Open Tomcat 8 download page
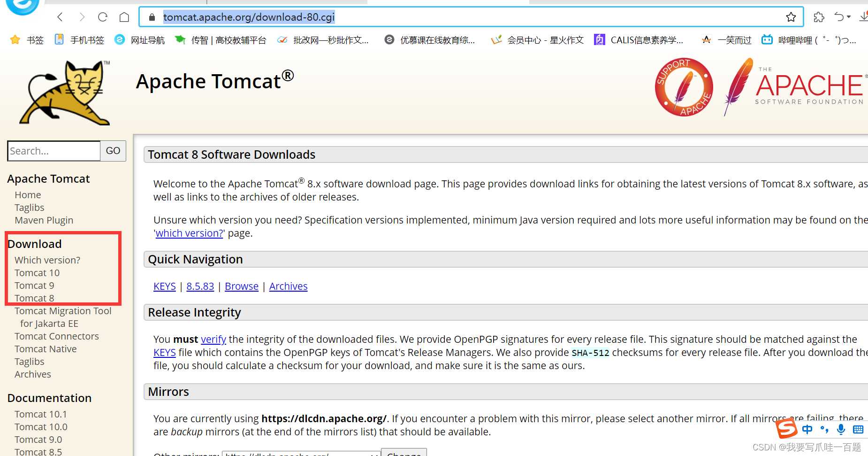The image size is (868, 456). tap(34, 298)
